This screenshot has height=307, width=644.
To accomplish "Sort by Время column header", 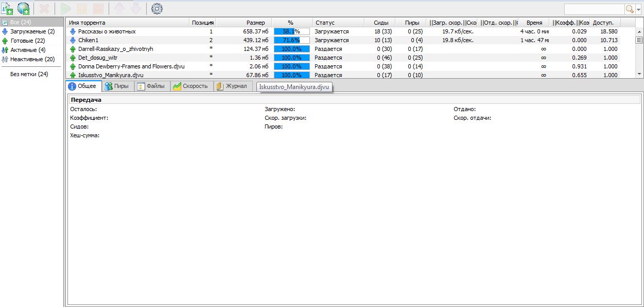I will [x=534, y=23].
